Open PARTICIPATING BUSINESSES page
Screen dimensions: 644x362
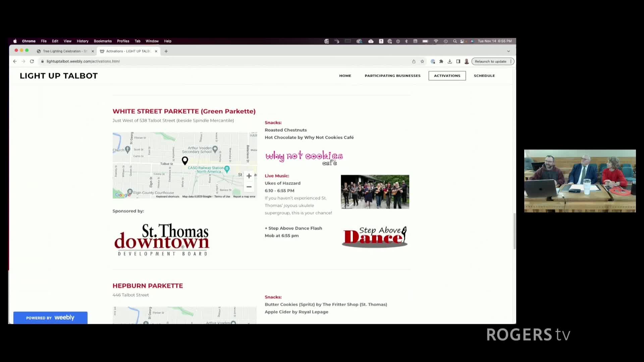[392, 76]
